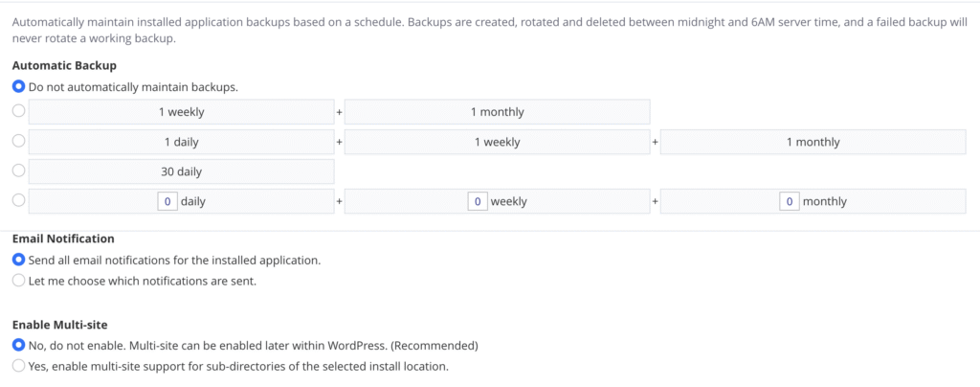This screenshot has width=980, height=387.
Task: Click '1 monthly' box in the three-part schedule
Action: pos(813,142)
